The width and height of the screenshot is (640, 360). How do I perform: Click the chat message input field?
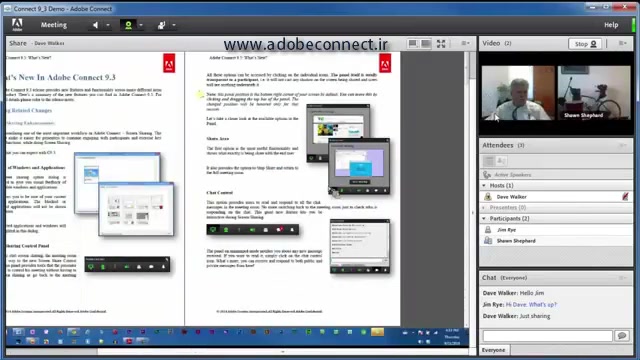click(547, 336)
